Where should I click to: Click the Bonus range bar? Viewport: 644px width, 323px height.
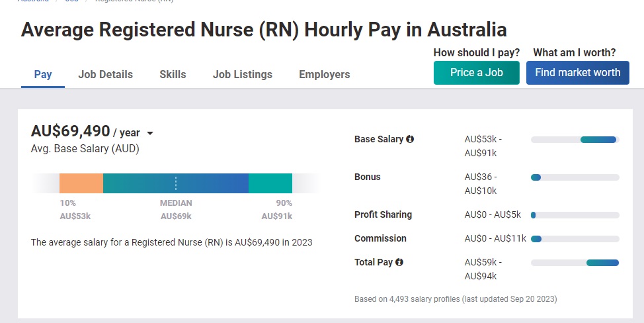575,177
